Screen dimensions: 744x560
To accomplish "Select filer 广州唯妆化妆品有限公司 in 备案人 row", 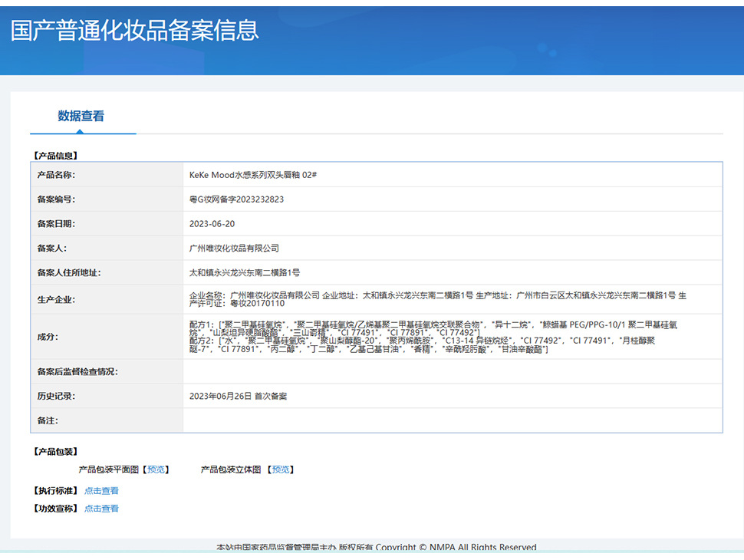I will pyautogui.click(x=234, y=249).
